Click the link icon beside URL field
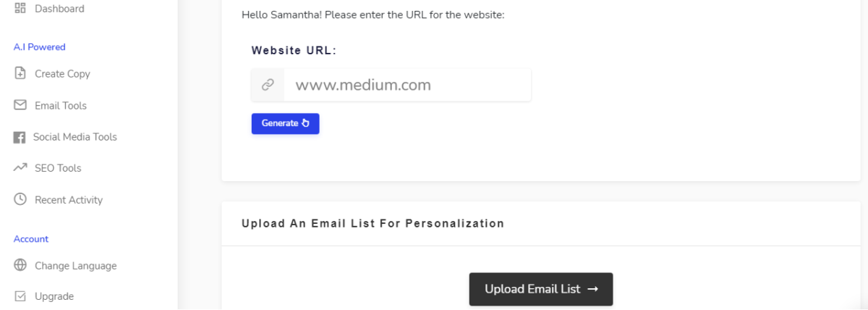The height and width of the screenshot is (310, 868). pos(268,85)
